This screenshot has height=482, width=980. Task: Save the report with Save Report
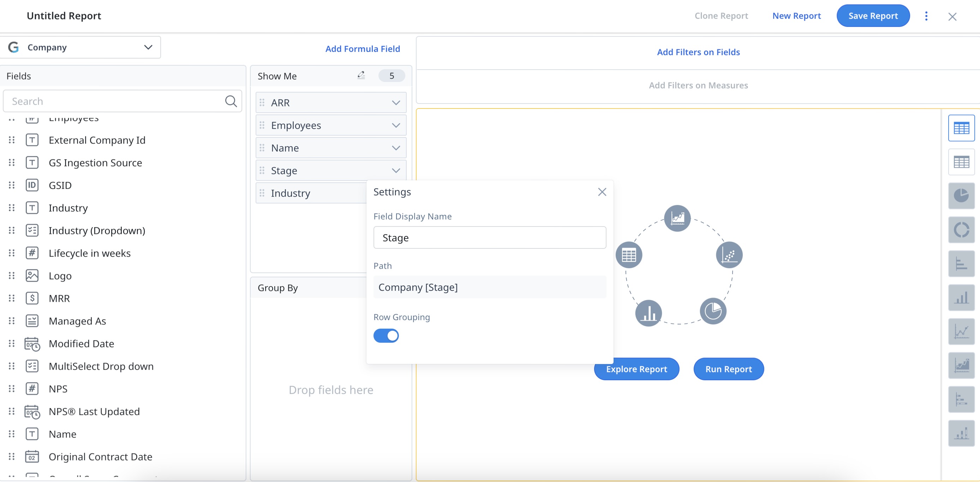click(873, 16)
